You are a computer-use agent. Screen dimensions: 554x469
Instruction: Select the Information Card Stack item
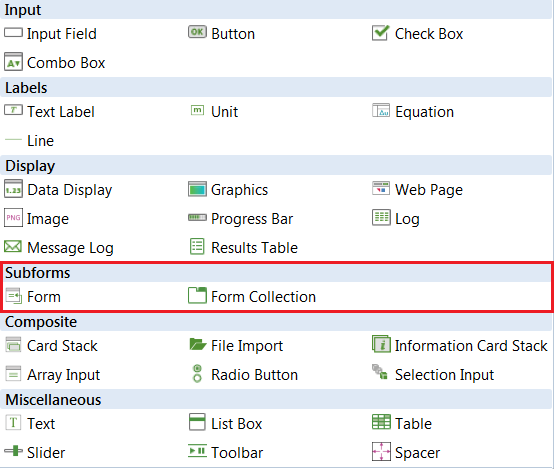460,345
